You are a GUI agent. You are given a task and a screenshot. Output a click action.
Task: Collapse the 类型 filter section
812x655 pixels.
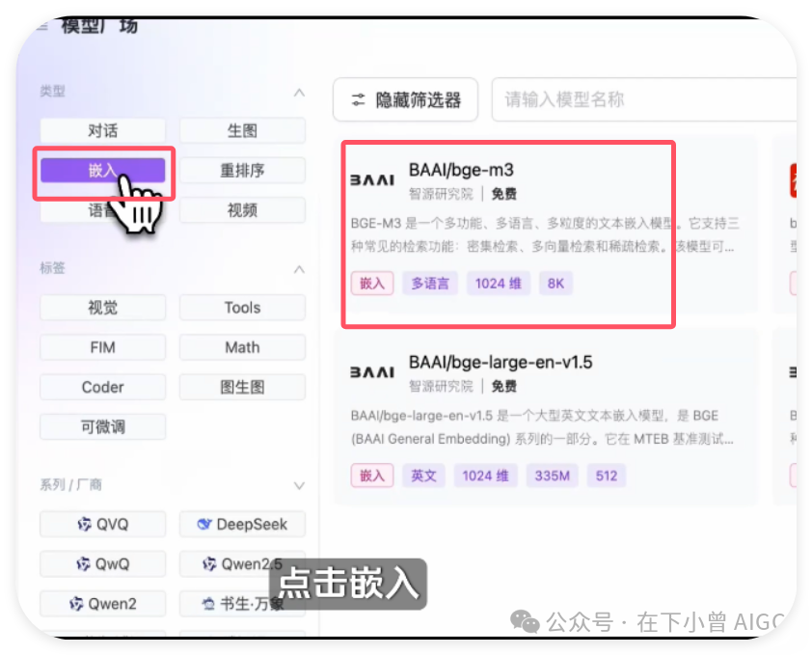point(299,93)
